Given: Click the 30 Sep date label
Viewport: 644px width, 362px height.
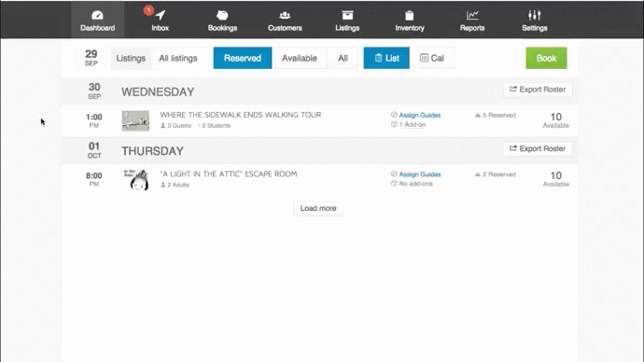Looking at the screenshot, I should point(94,90).
